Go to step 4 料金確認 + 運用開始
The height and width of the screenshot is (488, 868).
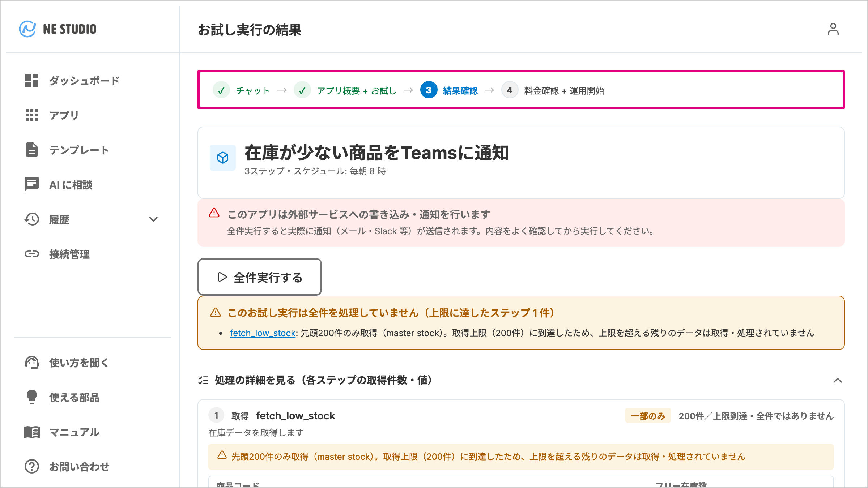point(553,90)
